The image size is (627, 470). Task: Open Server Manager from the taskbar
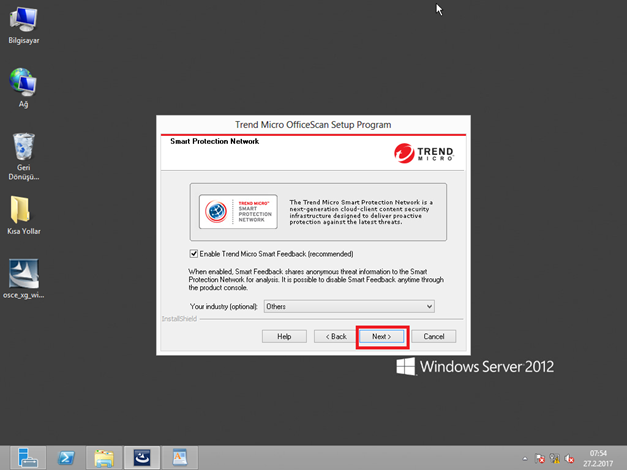(28, 458)
